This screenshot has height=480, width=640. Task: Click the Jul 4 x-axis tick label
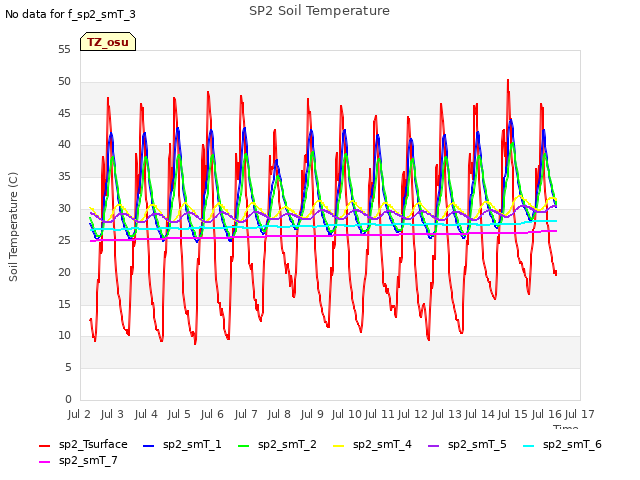point(146,414)
